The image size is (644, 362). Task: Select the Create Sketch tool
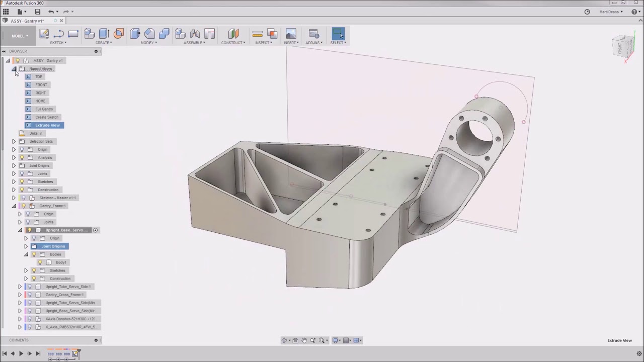click(x=44, y=34)
